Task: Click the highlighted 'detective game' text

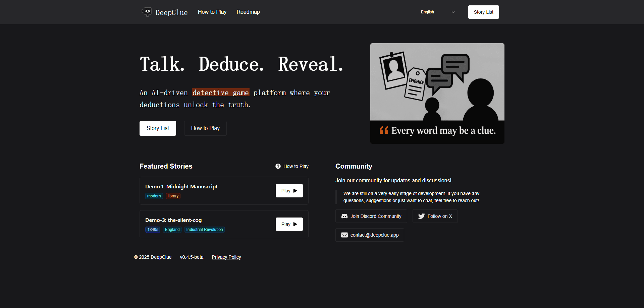Action: [221, 93]
